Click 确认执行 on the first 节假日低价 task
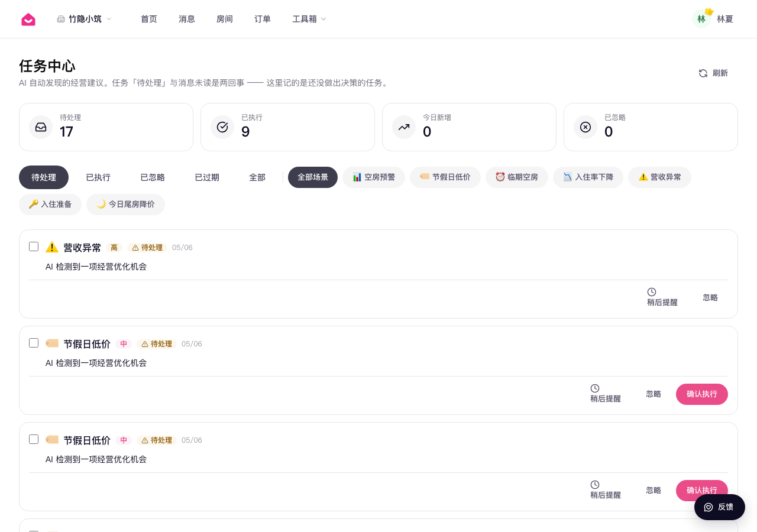This screenshot has width=757, height=532. pos(702,394)
